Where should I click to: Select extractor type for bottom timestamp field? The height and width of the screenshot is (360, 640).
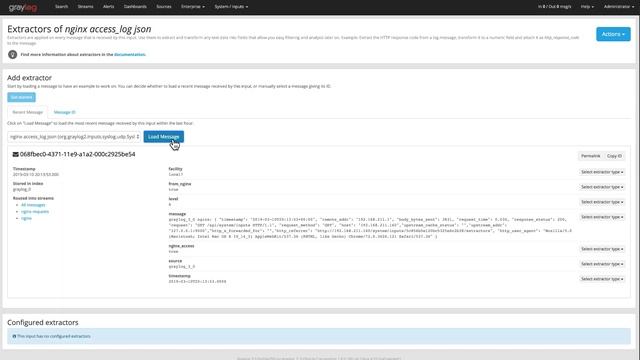point(602,279)
